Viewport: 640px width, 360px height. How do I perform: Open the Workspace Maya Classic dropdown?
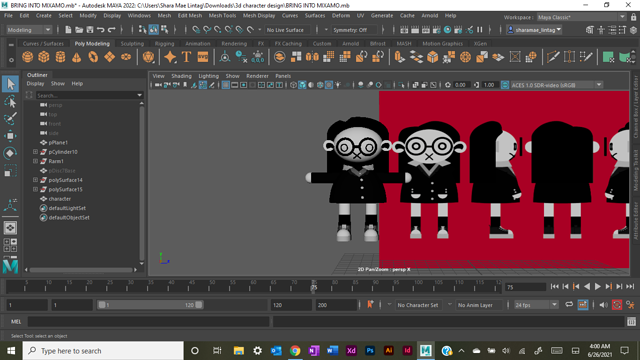point(581,17)
